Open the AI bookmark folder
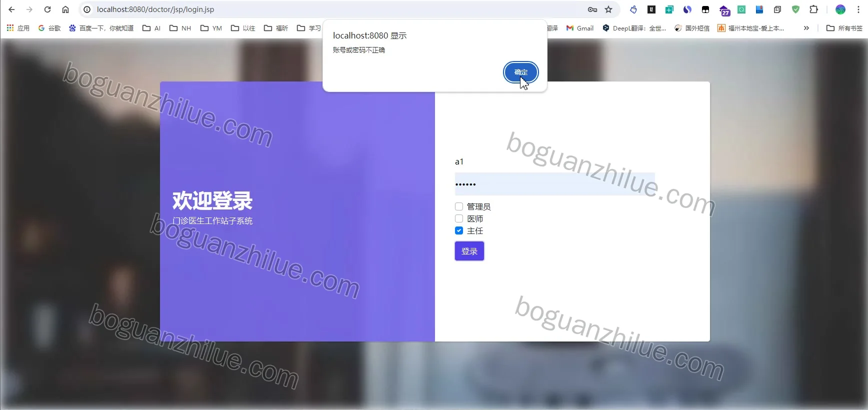 (151, 28)
